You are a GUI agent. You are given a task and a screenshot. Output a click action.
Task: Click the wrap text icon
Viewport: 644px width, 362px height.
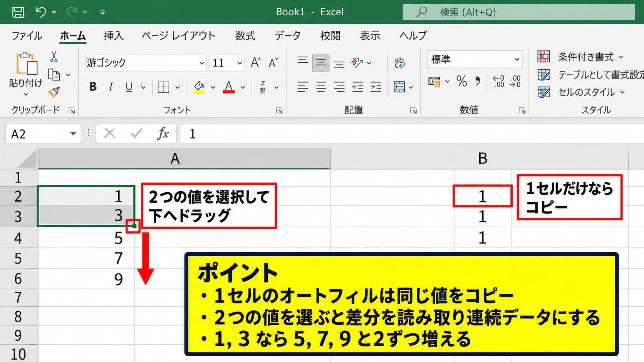pos(399,62)
